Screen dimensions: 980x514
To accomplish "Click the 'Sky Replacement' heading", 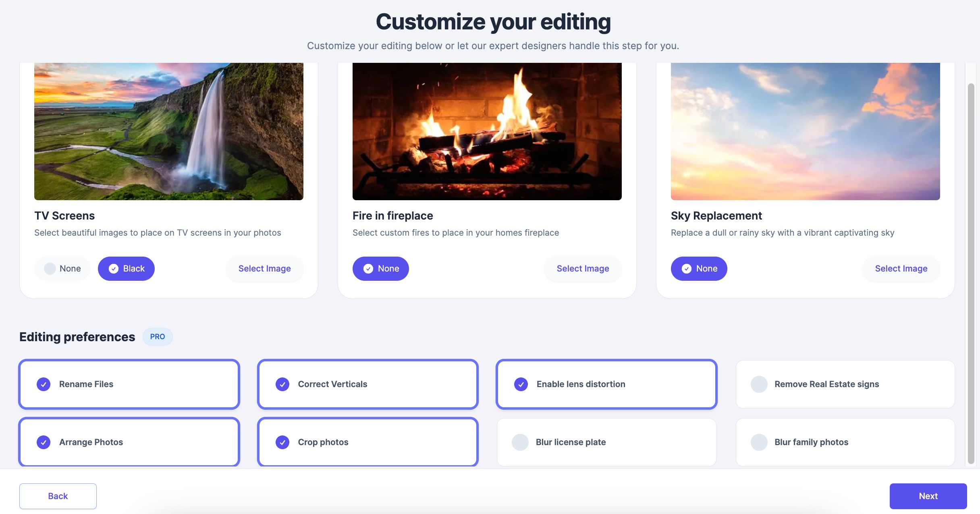I will click(716, 216).
